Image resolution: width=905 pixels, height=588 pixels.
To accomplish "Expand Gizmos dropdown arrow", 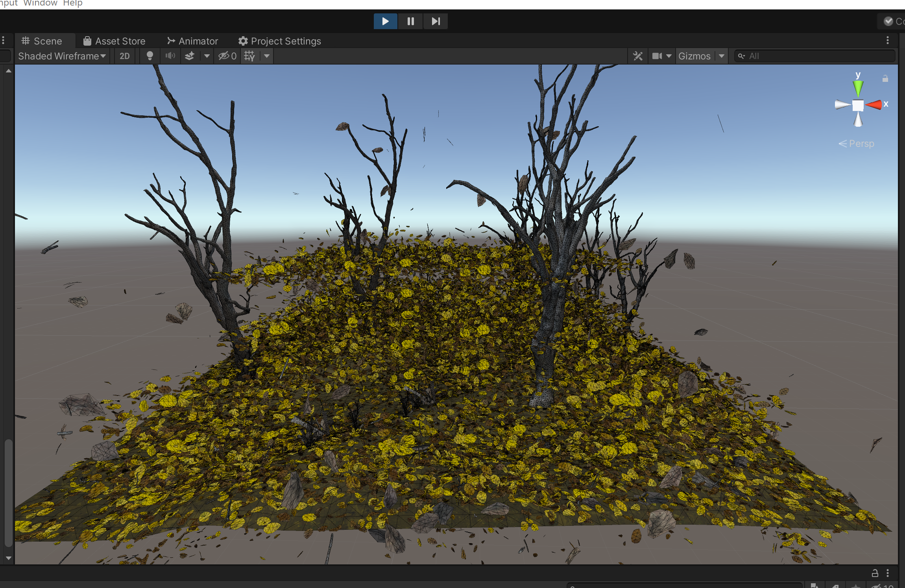I will click(722, 56).
